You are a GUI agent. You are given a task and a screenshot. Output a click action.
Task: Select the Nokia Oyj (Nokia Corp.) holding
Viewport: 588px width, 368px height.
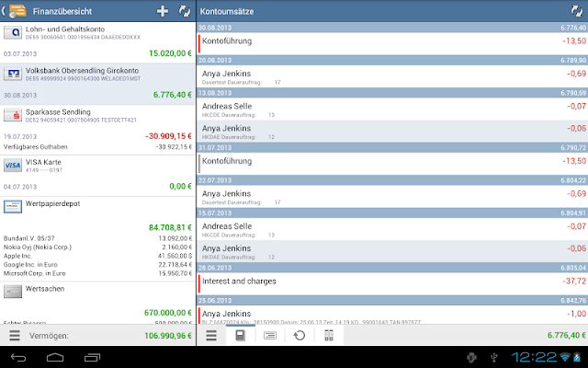(x=97, y=247)
